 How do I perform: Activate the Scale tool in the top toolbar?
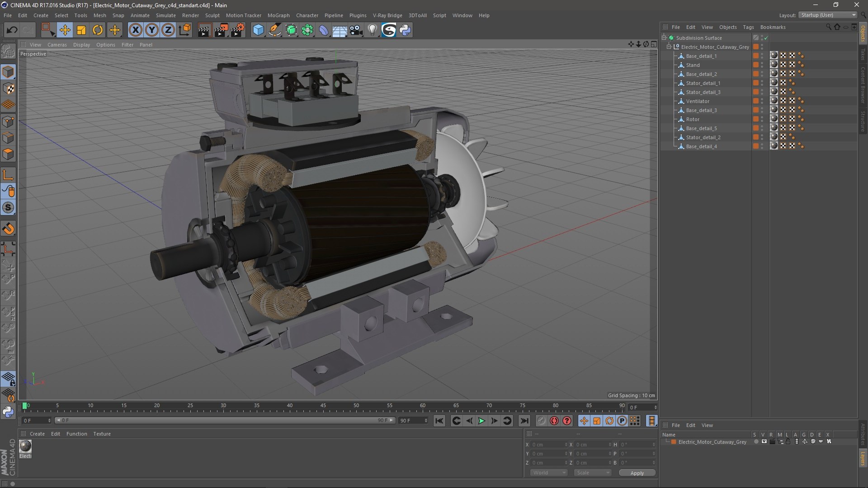(x=81, y=30)
